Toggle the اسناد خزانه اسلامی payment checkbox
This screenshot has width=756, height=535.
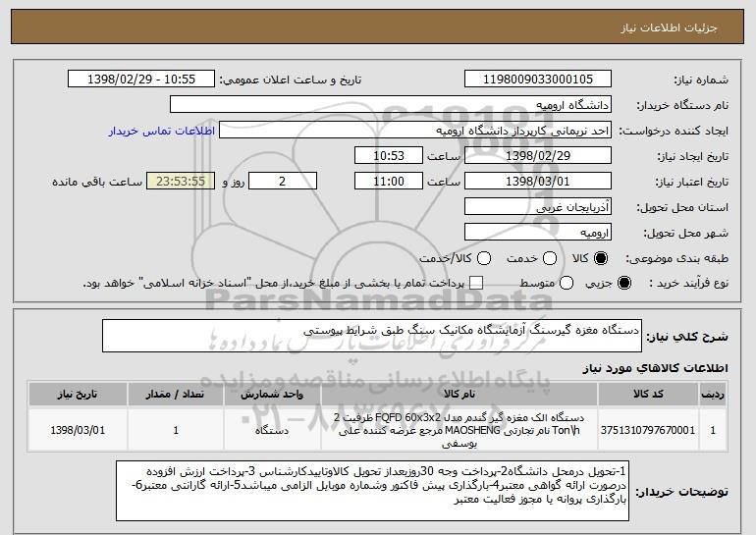(x=476, y=283)
